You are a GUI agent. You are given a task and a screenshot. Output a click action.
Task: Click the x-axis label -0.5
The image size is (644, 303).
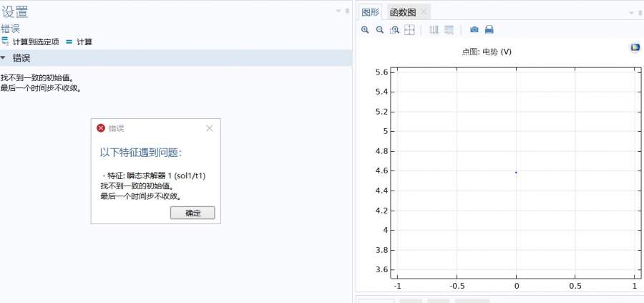coord(457,286)
